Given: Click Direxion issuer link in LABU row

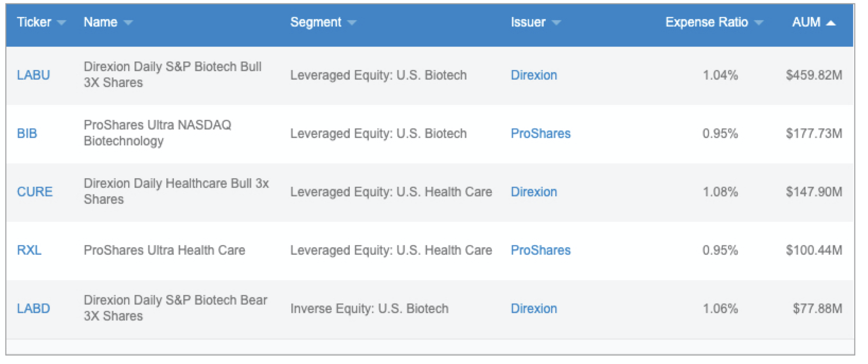Looking at the screenshot, I should [534, 75].
